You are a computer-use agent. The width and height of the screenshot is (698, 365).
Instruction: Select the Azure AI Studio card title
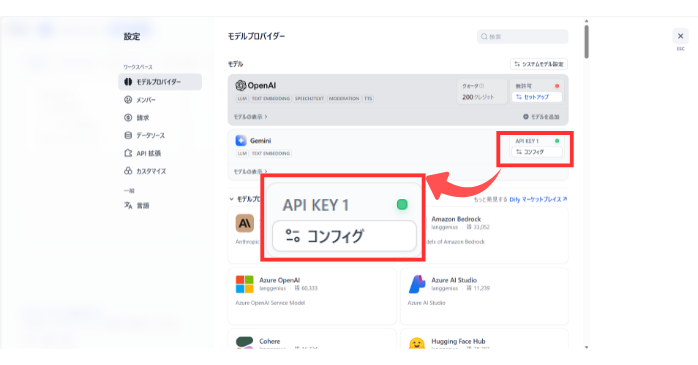(x=454, y=280)
